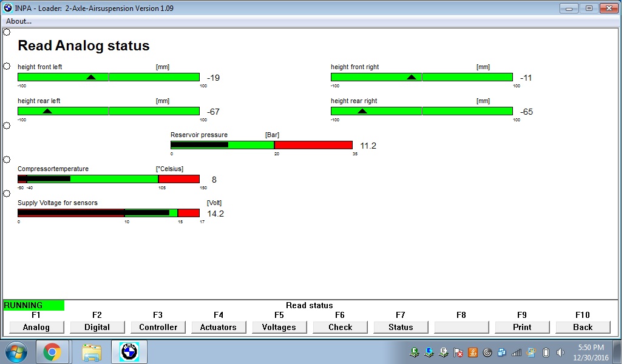Click the orange Java tray icon

pyautogui.click(x=473, y=352)
